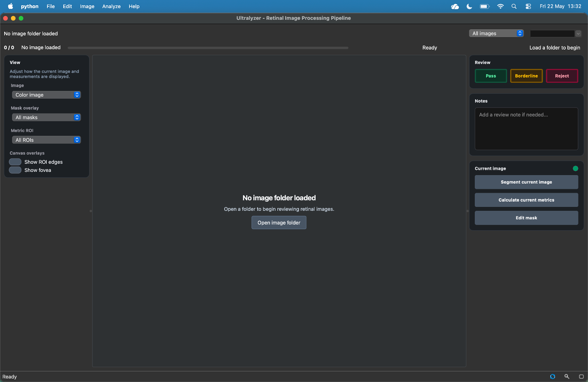Click the Edit mask button
The height and width of the screenshot is (382, 588).
[526, 218]
